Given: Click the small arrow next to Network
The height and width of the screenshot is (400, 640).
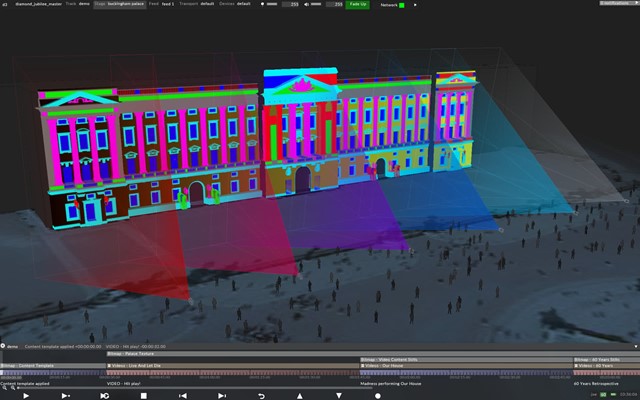Looking at the screenshot, I should click(x=415, y=5).
